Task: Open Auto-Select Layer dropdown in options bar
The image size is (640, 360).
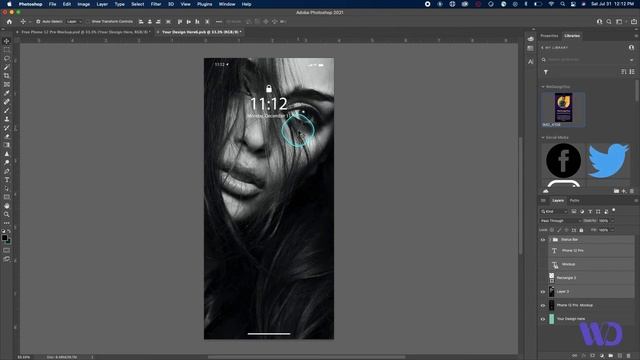Action: point(74,22)
